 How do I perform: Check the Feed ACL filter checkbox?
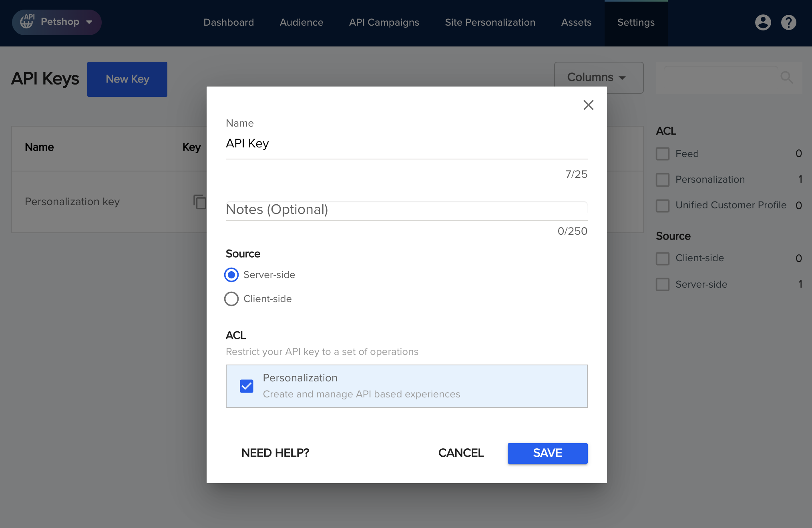point(663,154)
